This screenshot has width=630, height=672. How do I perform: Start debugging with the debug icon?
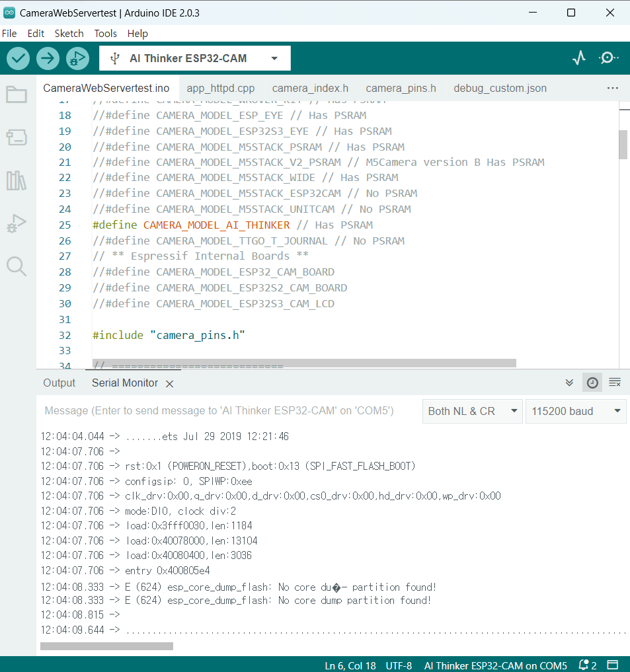[x=77, y=58]
